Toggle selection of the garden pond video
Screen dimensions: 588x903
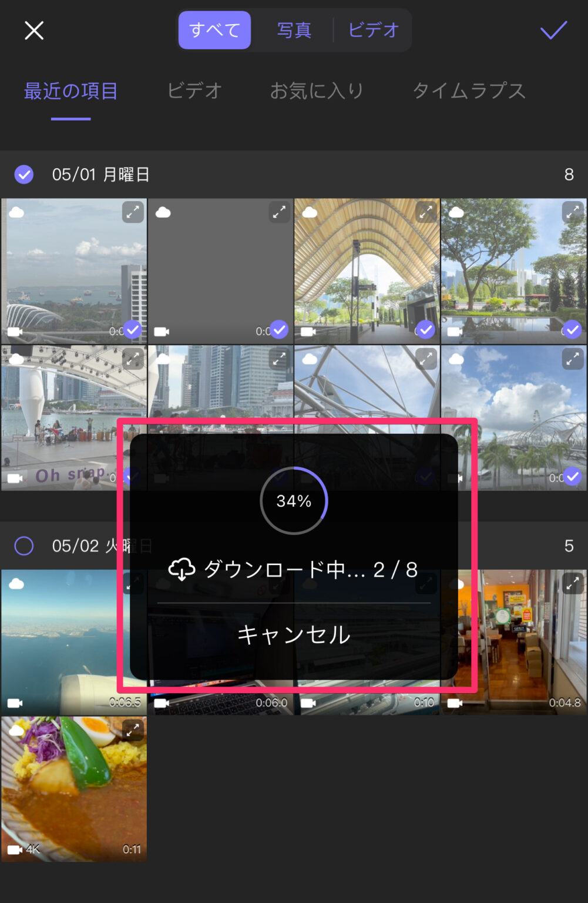(x=572, y=330)
